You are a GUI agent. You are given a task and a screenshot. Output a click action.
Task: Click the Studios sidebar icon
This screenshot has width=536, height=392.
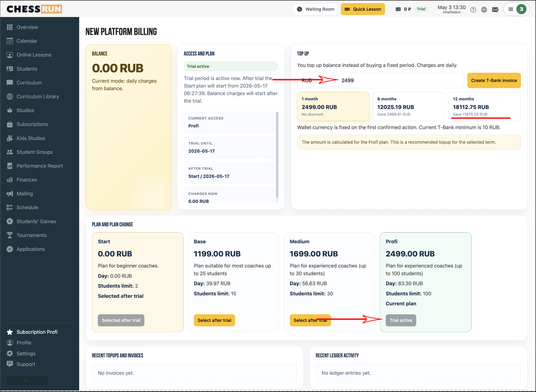10,110
